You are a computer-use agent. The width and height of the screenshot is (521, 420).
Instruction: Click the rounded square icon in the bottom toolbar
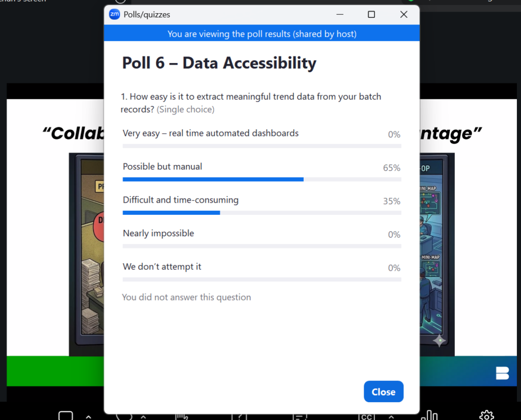pos(66,416)
